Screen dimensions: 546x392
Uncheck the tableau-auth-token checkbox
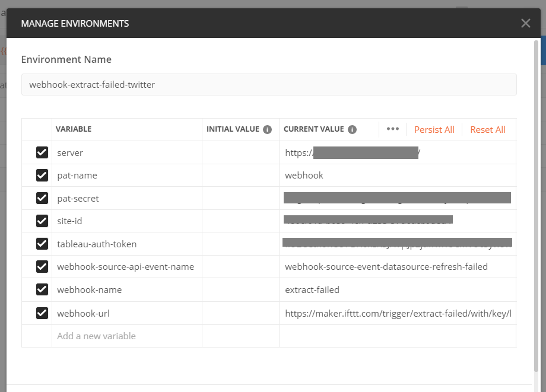(x=42, y=244)
